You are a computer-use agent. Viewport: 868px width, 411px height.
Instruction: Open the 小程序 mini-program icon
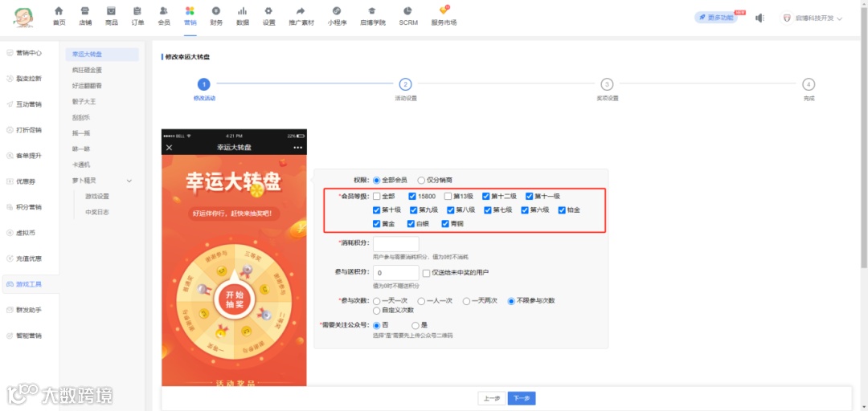337,10
